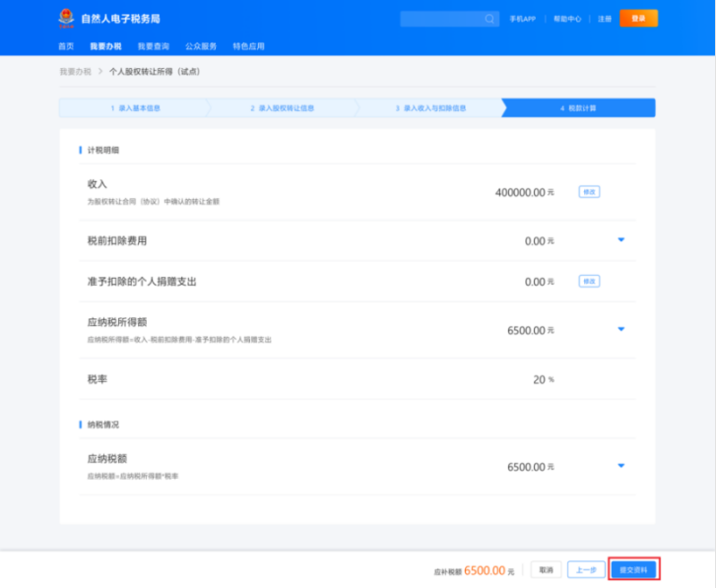Open the 帮助中心 help center link

pyautogui.click(x=566, y=19)
